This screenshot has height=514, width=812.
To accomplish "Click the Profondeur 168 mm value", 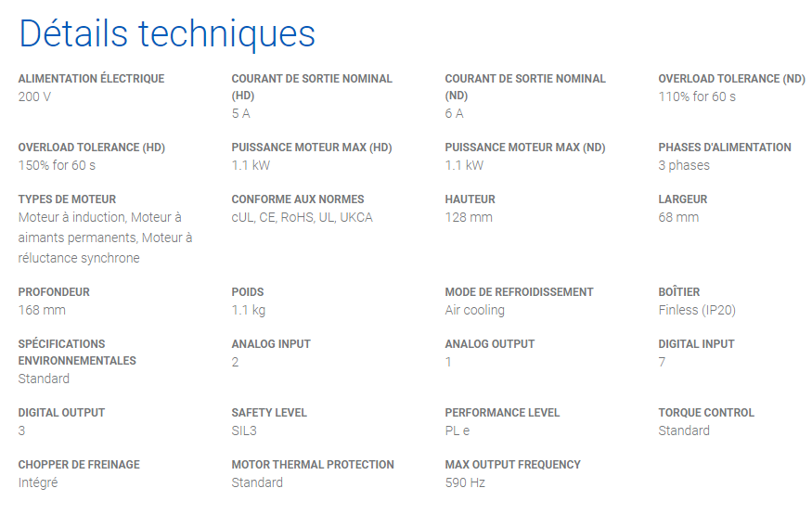I will pos(42,310).
